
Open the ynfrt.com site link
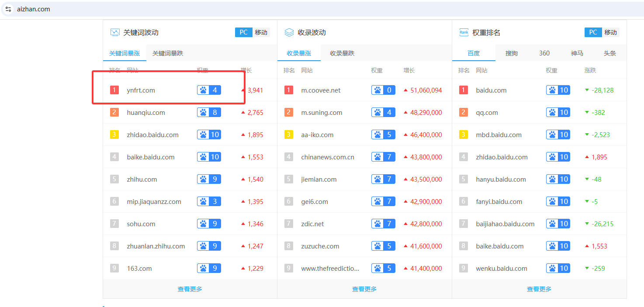pyautogui.click(x=141, y=90)
